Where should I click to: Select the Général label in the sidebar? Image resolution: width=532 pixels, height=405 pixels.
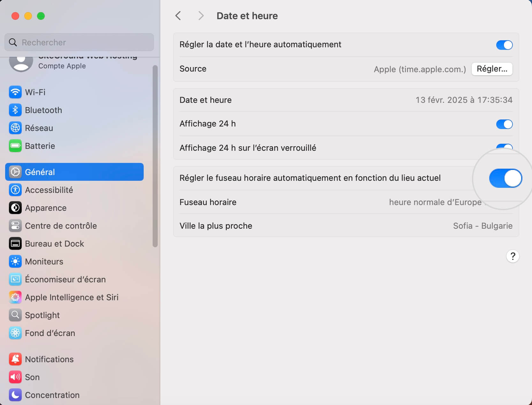[x=40, y=172]
